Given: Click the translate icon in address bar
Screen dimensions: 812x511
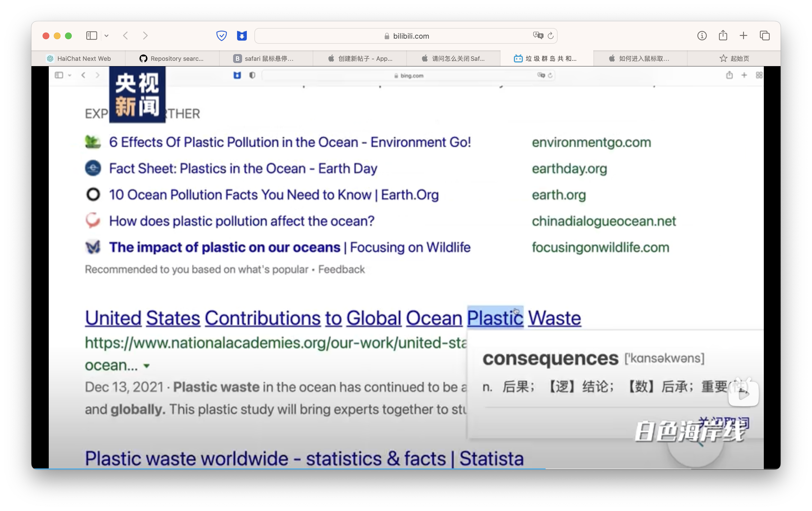Looking at the screenshot, I should (x=538, y=35).
